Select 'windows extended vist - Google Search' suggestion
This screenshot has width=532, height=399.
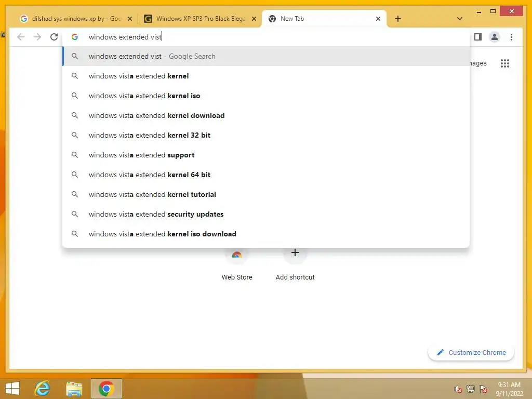pyautogui.click(x=267, y=56)
